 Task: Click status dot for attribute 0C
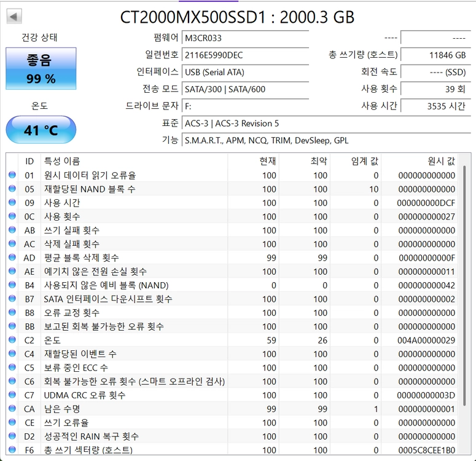[12, 216]
